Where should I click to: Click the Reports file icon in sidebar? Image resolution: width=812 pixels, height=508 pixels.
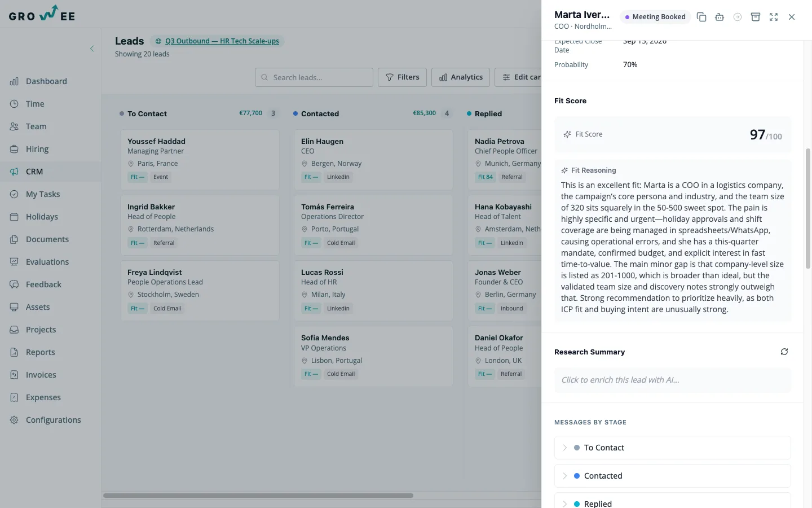(14, 352)
